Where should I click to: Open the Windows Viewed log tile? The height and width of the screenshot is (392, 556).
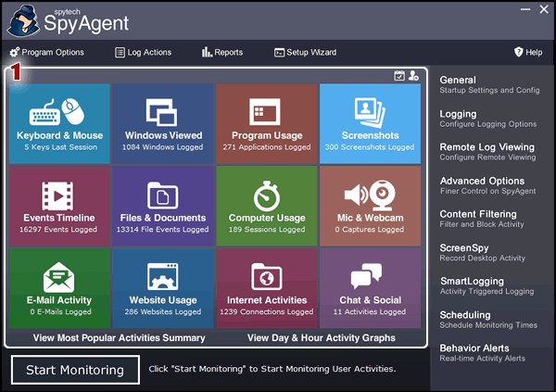pos(163,124)
